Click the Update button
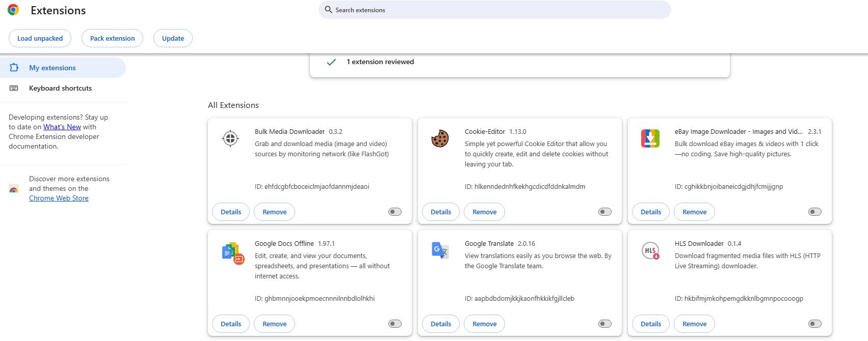Screen dimensions: 868x341 click(173, 38)
